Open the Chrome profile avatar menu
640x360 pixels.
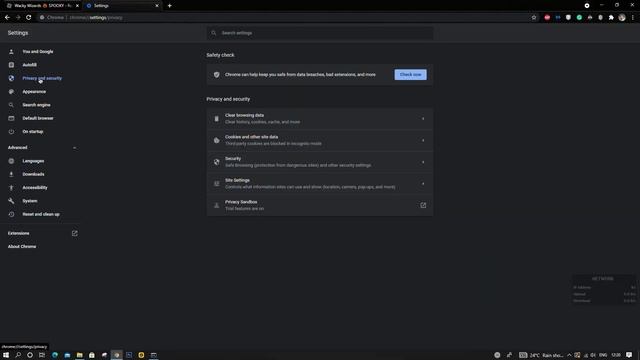click(x=622, y=18)
